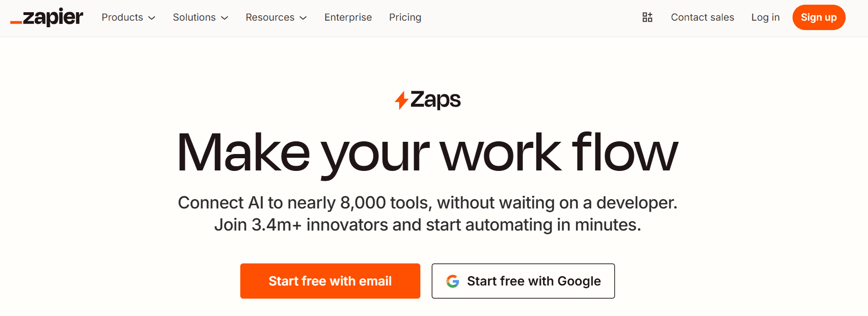This screenshot has height=316, width=868.
Task: Click the orange lightning bolt in the Zaps badge
Action: point(402,100)
